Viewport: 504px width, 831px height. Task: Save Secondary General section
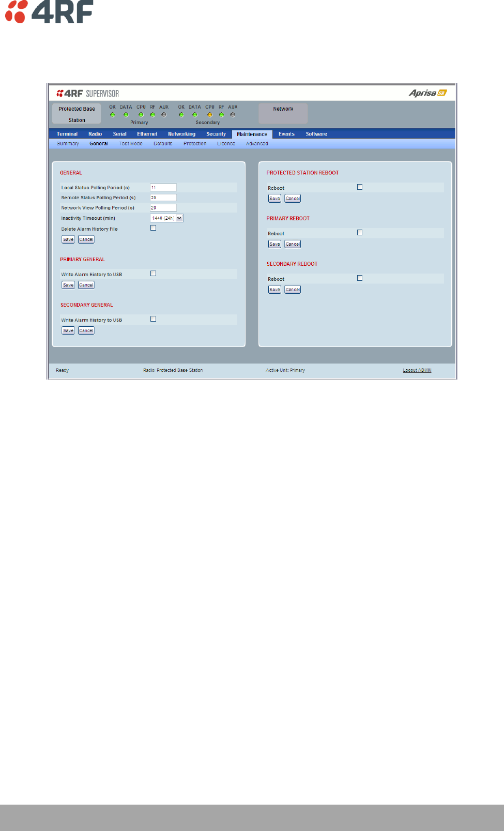pyautogui.click(x=68, y=330)
